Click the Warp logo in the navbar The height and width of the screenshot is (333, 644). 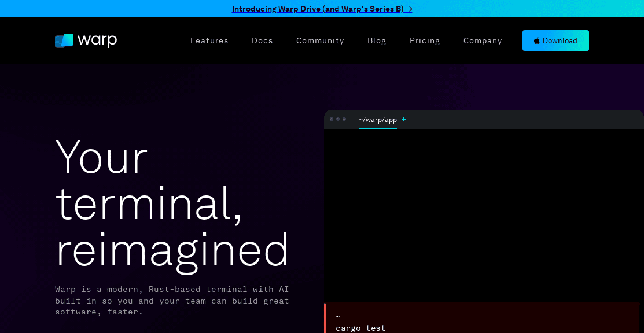coord(85,40)
